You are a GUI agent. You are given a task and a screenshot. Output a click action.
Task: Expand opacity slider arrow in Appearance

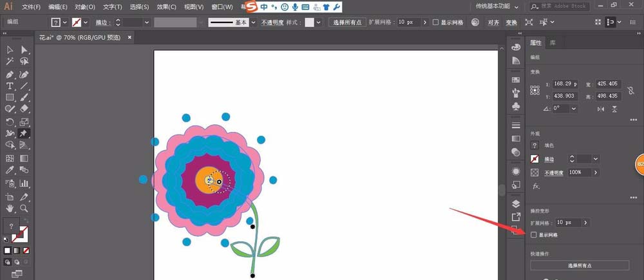[595, 173]
